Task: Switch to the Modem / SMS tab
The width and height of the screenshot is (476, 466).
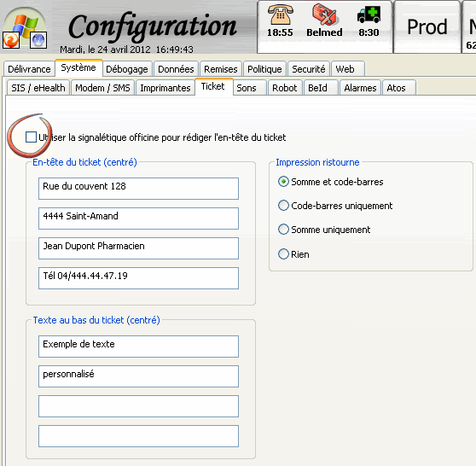Action: pyautogui.click(x=102, y=88)
